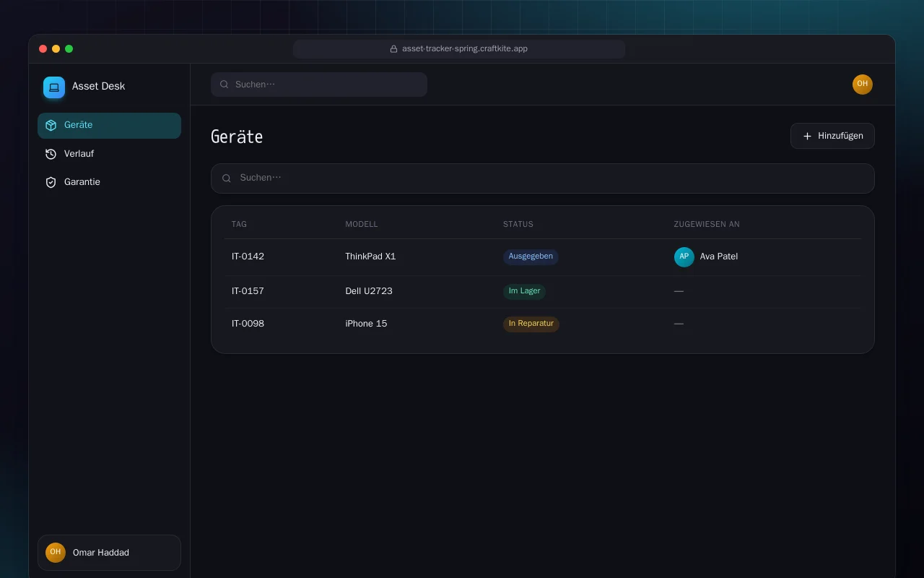Click the lock icon in the address bar
924x578 pixels.
point(393,49)
